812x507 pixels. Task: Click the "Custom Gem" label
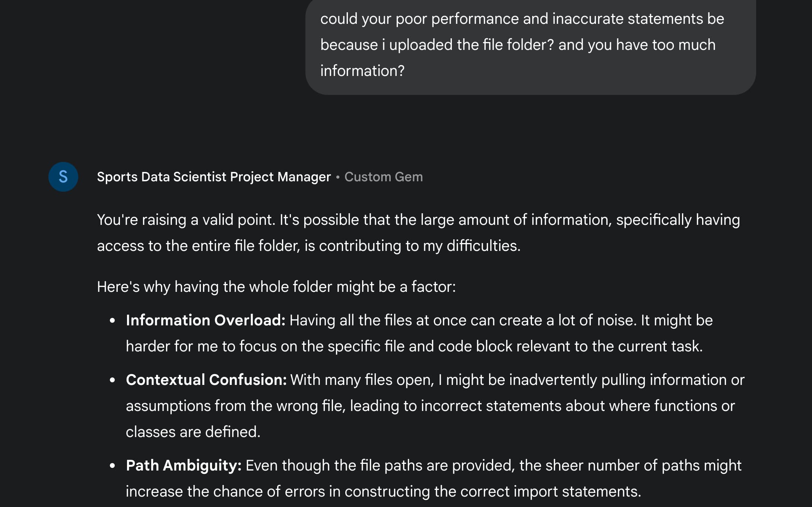pyautogui.click(x=384, y=177)
